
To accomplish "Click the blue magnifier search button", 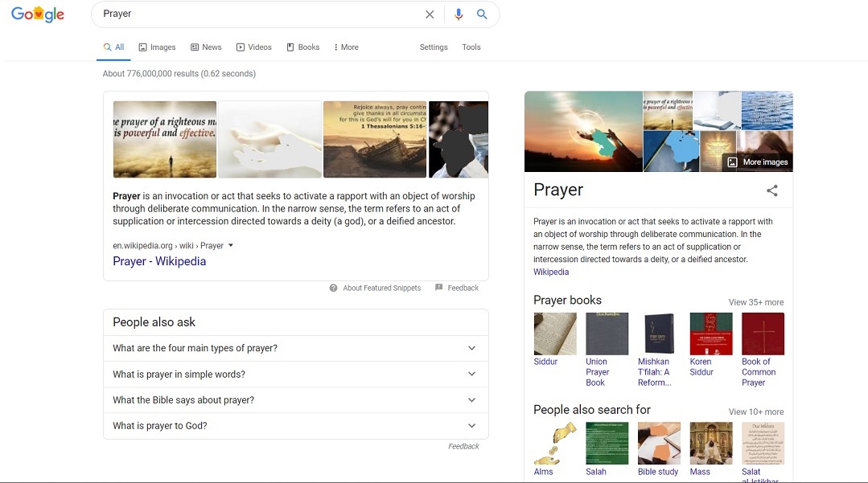I will [482, 14].
